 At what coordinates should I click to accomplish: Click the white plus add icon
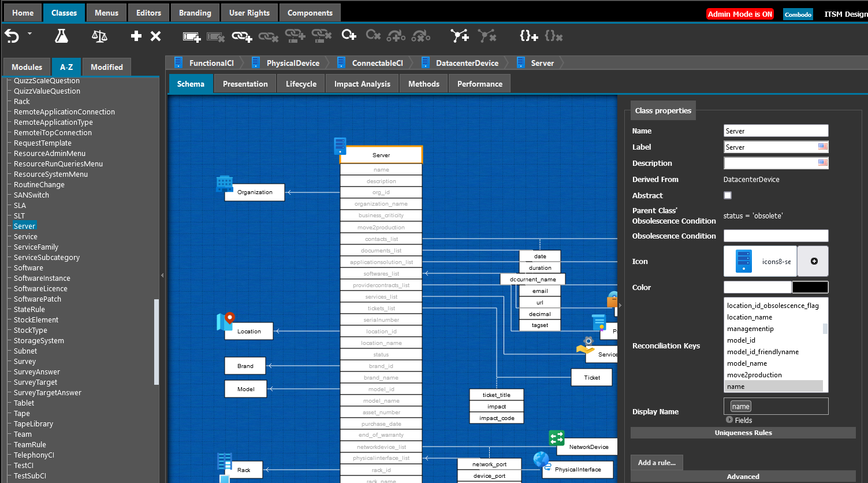(x=136, y=36)
